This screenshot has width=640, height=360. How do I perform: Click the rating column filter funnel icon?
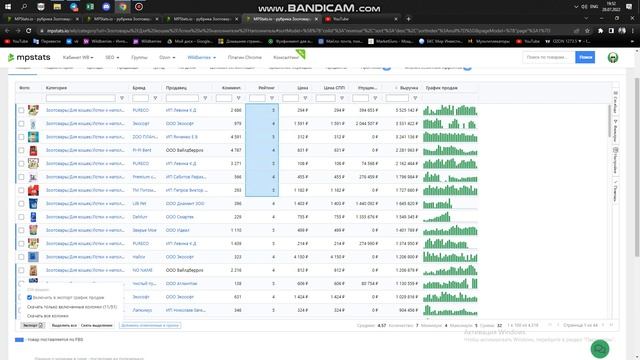(272, 98)
